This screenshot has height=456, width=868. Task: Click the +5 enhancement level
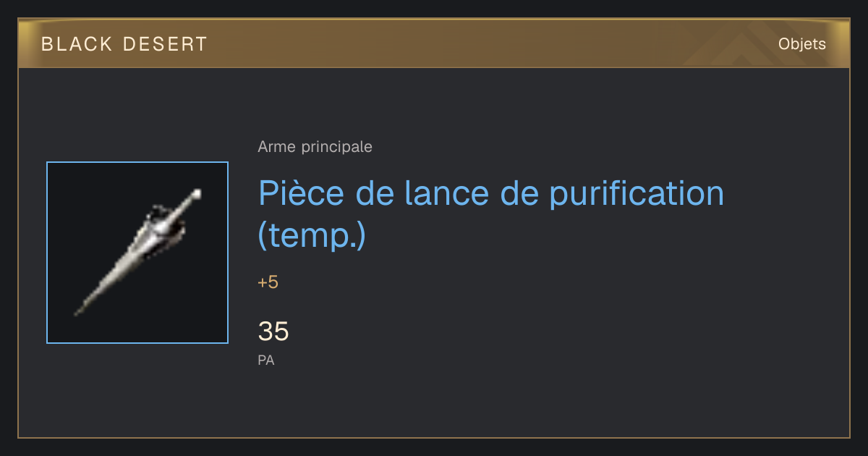coord(268,282)
